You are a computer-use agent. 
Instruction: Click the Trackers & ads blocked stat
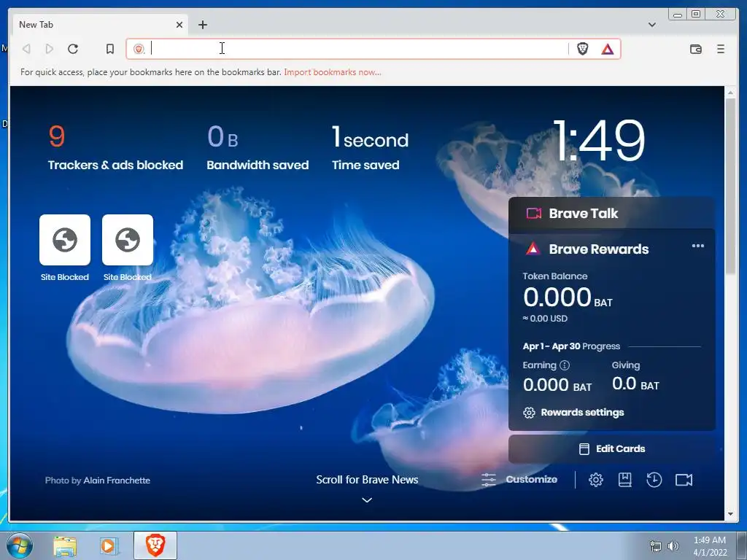pyautogui.click(x=115, y=147)
